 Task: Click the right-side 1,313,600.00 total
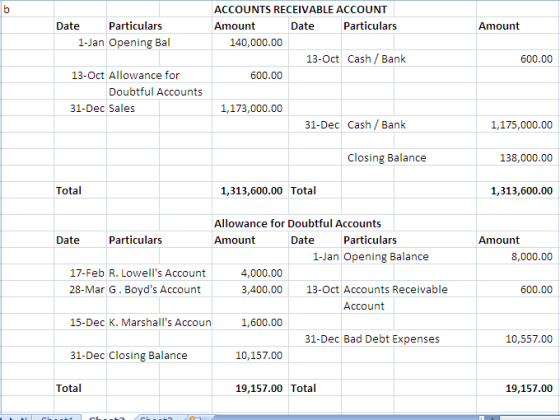(x=522, y=191)
